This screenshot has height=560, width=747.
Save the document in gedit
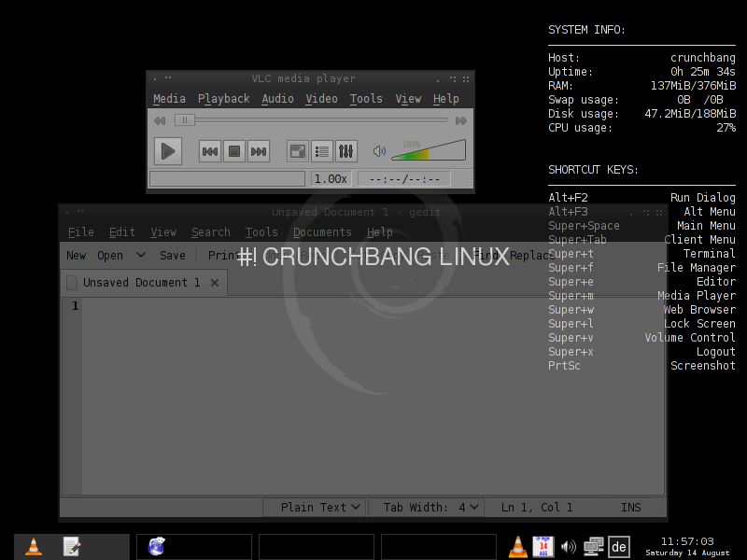click(x=172, y=255)
